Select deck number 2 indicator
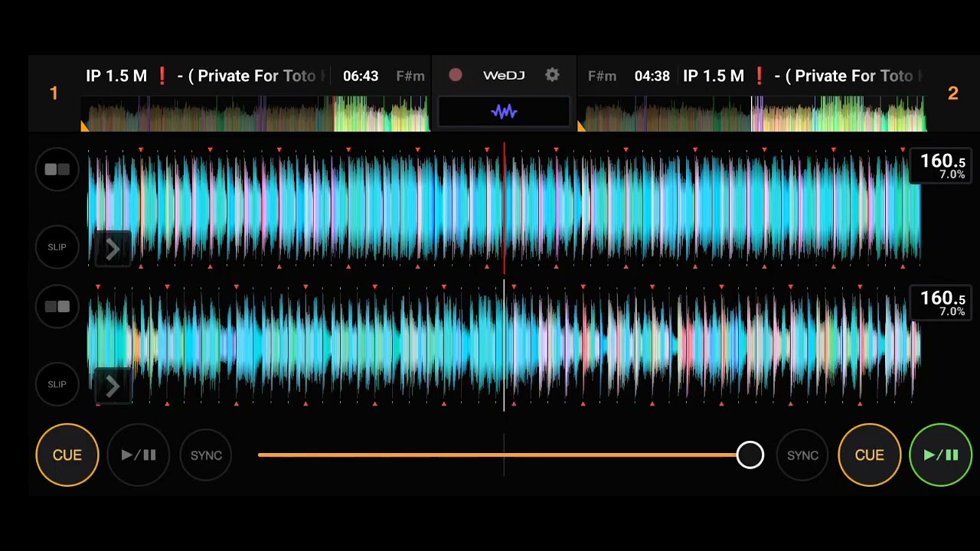 [x=952, y=93]
